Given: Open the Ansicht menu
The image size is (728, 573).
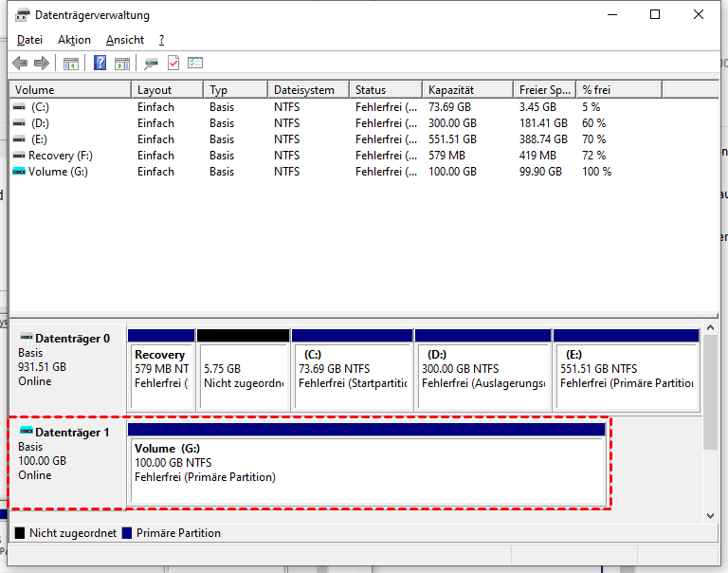Looking at the screenshot, I should click(x=125, y=40).
